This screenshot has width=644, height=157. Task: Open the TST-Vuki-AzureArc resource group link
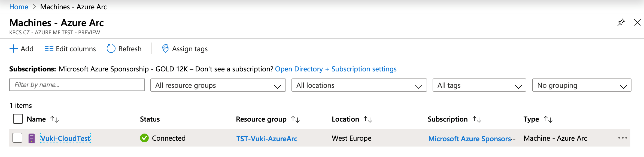pos(267,138)
